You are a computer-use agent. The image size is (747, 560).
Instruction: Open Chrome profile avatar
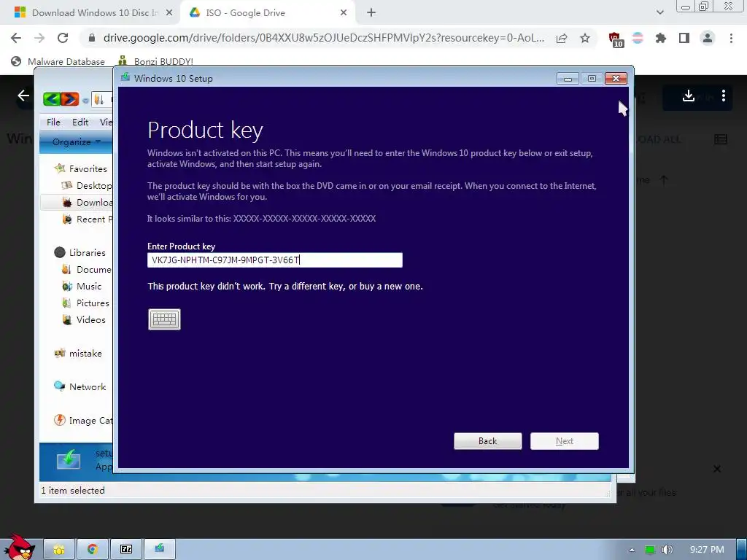(x=708, y=38)
